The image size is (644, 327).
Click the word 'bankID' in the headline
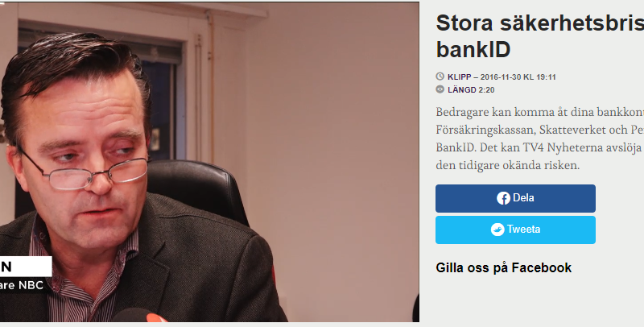473,49
